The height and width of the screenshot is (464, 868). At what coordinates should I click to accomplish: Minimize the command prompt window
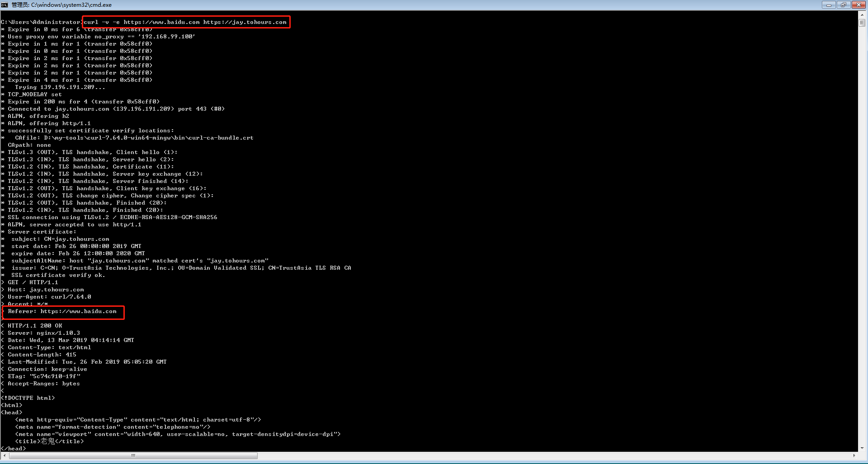click(828, 5)
